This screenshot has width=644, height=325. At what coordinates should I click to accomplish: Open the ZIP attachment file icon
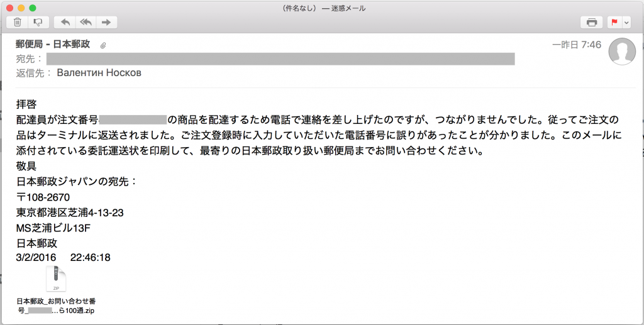pyautogui.click(x=56, y=279)
